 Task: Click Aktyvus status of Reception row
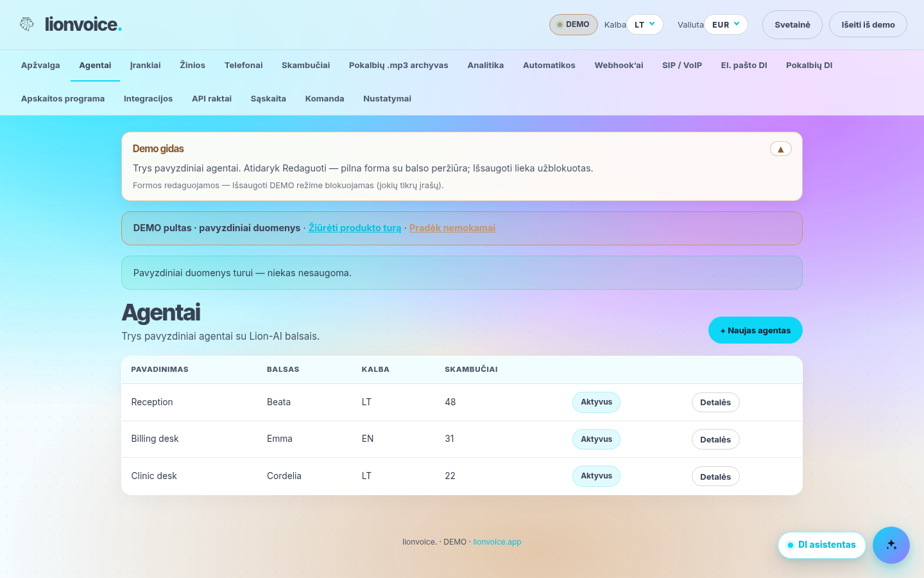click(596, 402)
